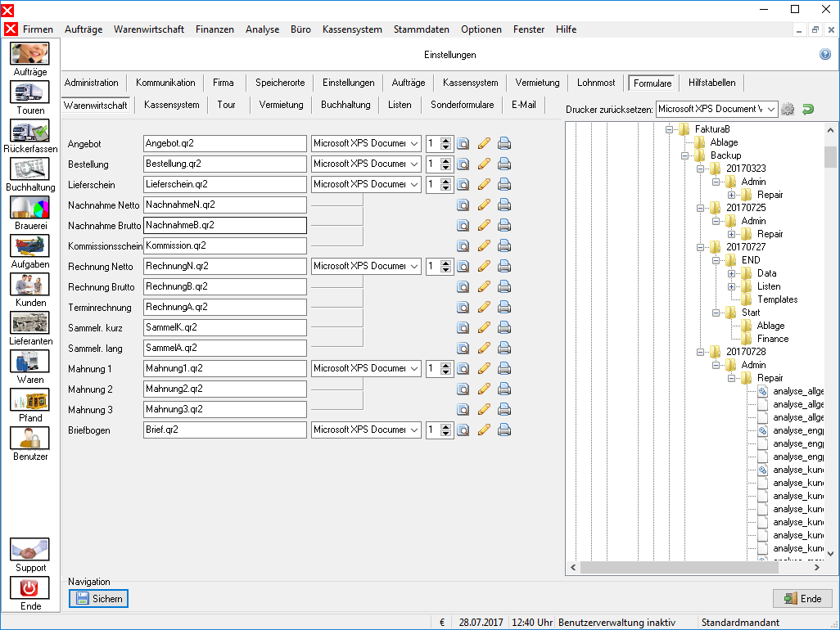Click the Brief.qr2 input field

225,430
